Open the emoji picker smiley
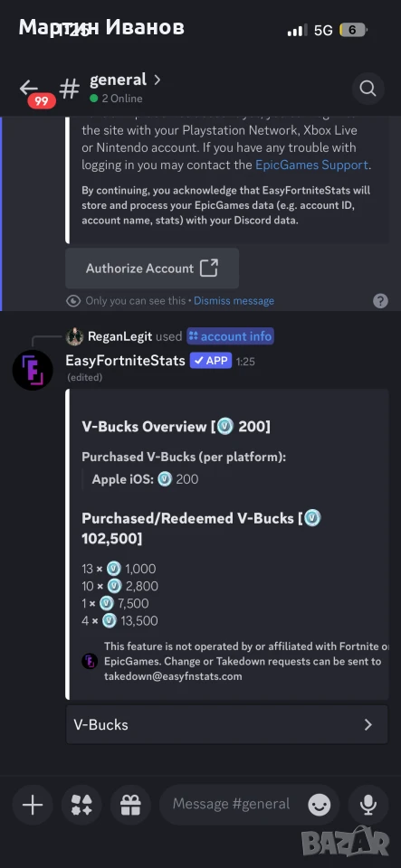The height and width of the screenshot is (868, 401). [320, 805]
